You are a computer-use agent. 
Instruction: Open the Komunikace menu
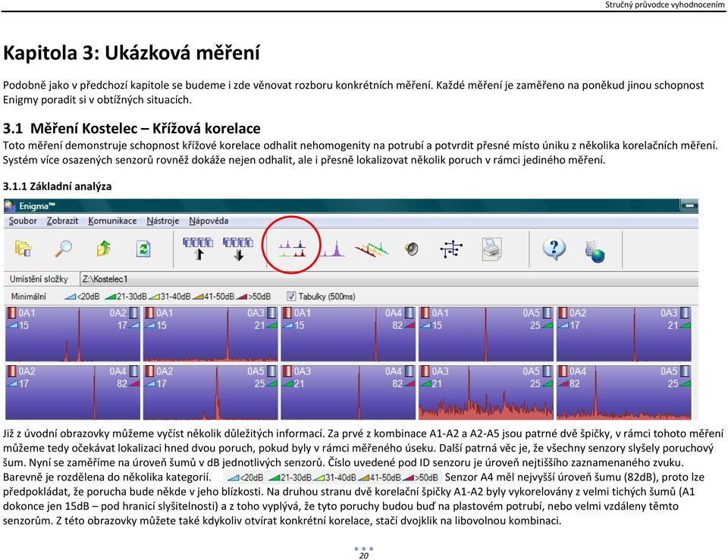click(112, 221)
